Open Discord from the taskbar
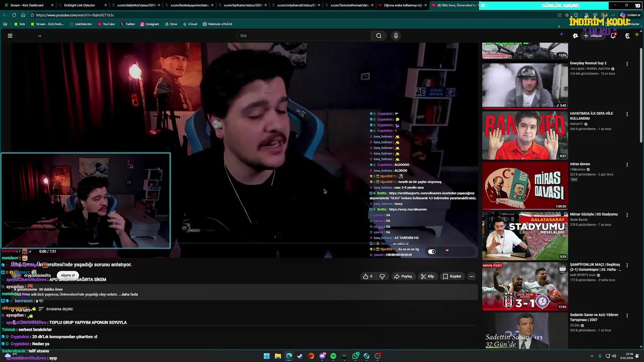The height and width of the screenshot is (362, 644). (322, 356)
